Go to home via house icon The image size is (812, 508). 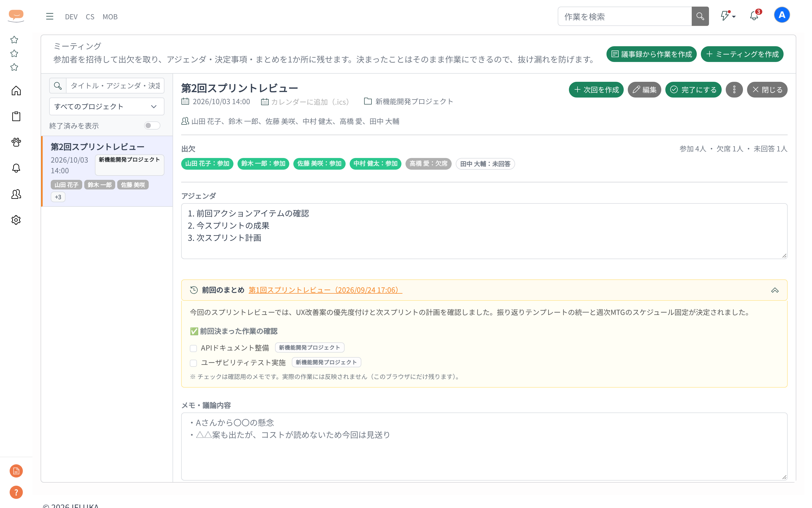tap(16, 91)
